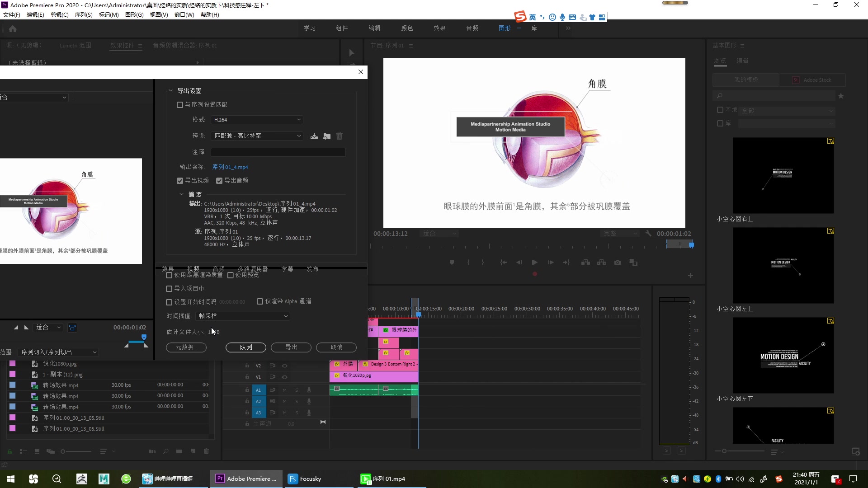Enable 与序列设置匹配 checkbox
This screenshot has width=868, height=488.
pyautogui.click(x=180, y=105)
